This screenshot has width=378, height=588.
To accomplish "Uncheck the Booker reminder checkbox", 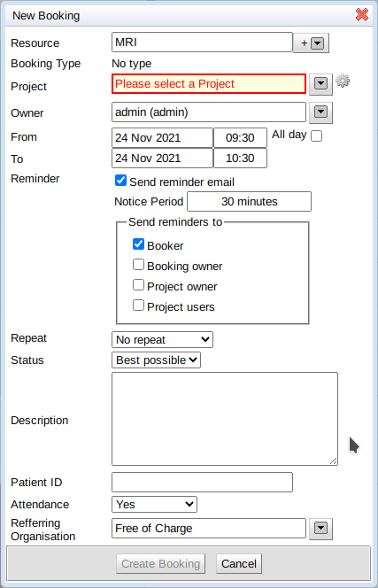I will coord(138,244).
